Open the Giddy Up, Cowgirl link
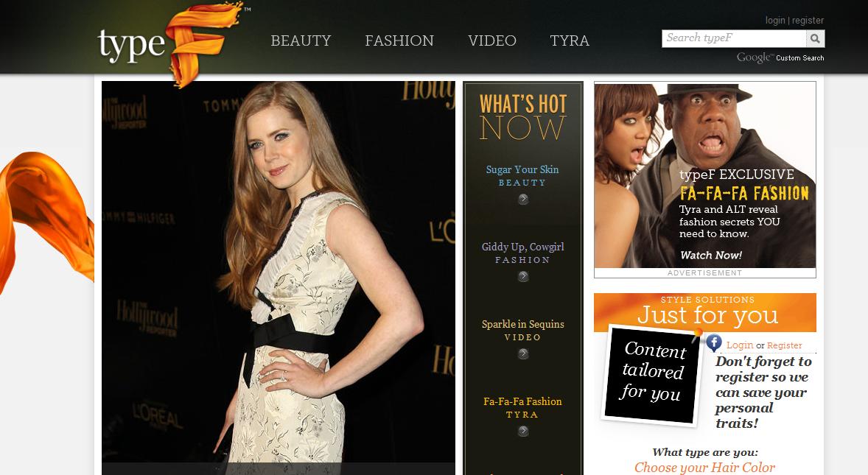 [x=522, y=247]
